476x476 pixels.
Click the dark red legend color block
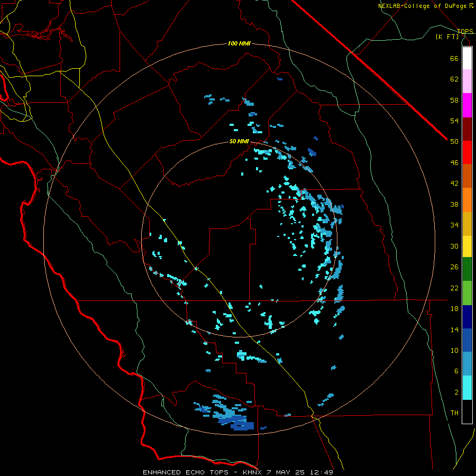point(467,130)
